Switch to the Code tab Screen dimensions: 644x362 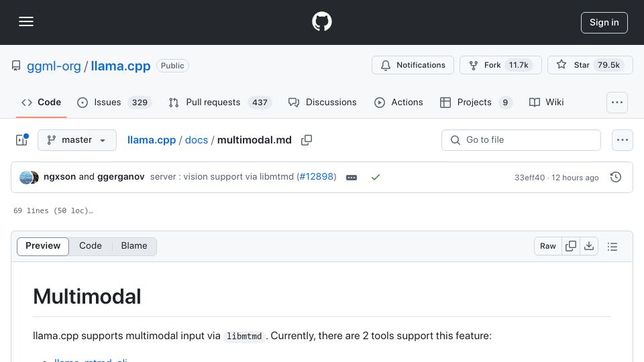point(41,102)
